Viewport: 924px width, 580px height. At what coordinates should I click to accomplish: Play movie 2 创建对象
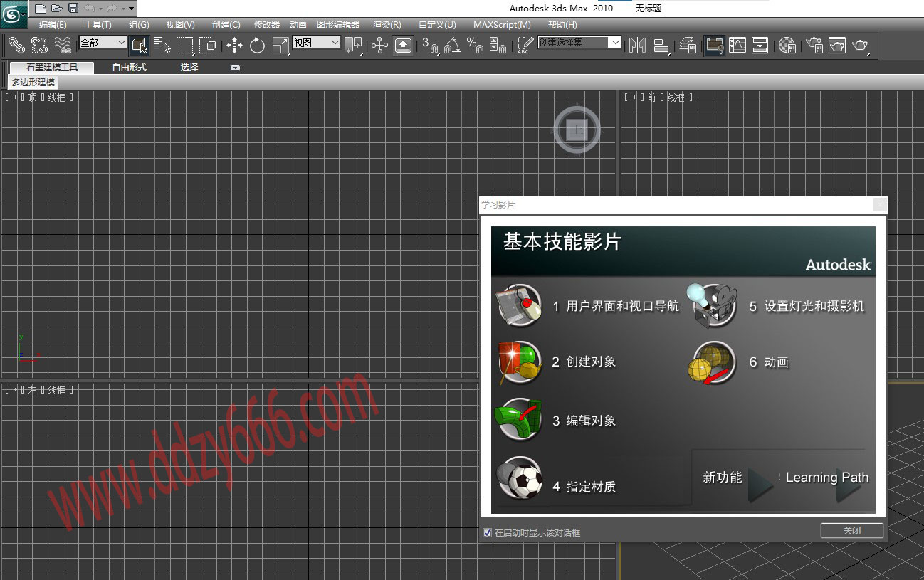[556, 362]
